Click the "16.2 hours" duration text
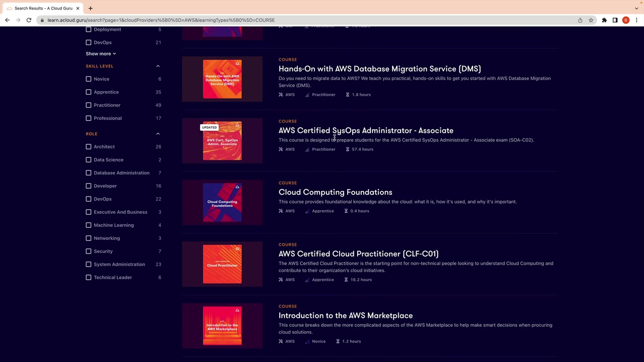 pos(361,280)
